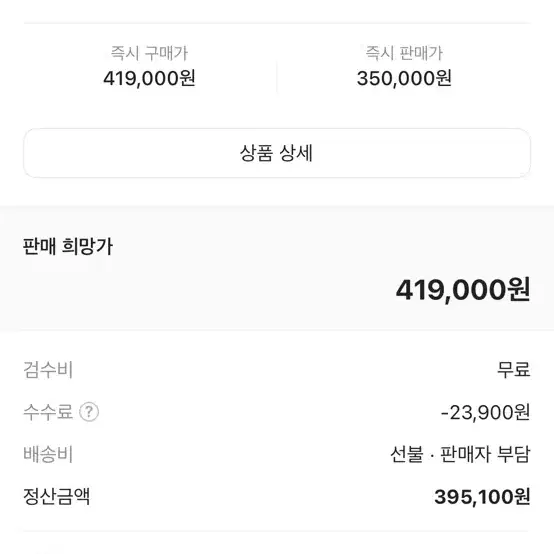Screen dimensions: 554x554
Task: Click the 정산금액 label
Action: [57, 496]
